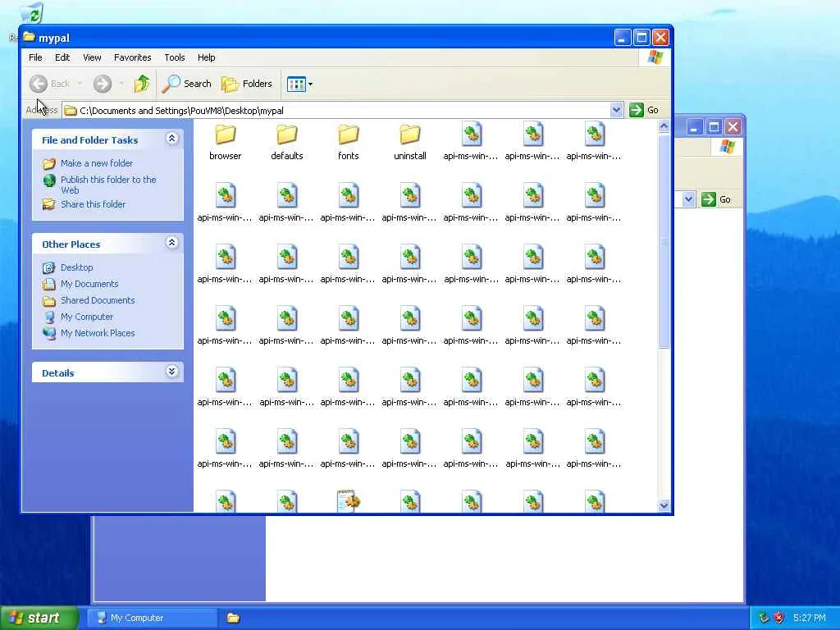This screenshot has width=840, height=630.
Task: Open the Favorites menu
Action: [x=132, y=57]
